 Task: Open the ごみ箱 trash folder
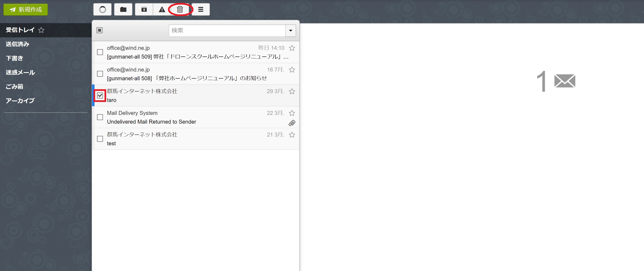[14, 87]
